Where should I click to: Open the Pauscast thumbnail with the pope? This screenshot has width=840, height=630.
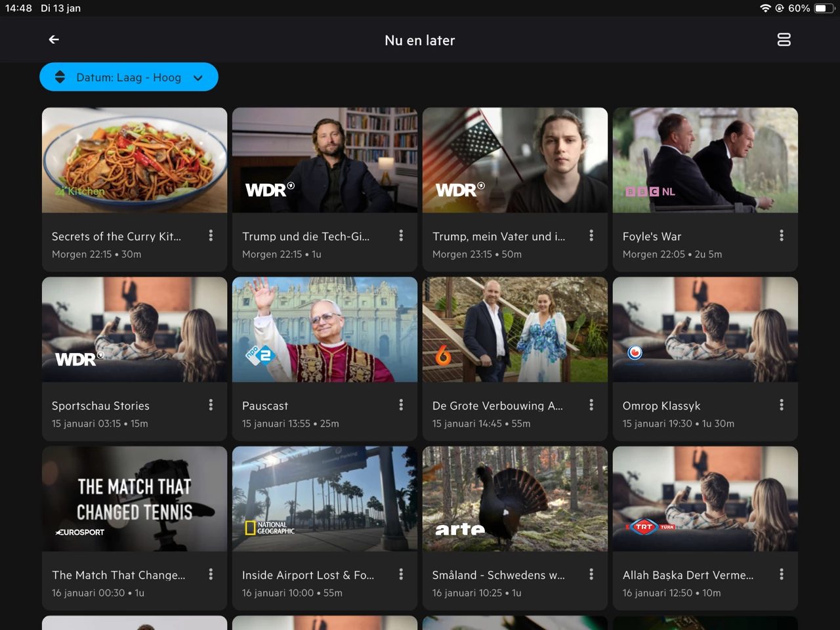pyautogui.click(x=325, y=329)
